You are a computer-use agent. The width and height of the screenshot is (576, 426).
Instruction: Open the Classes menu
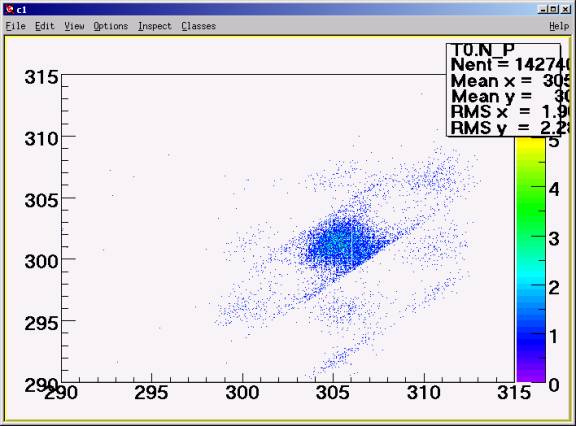click(198, 26)
